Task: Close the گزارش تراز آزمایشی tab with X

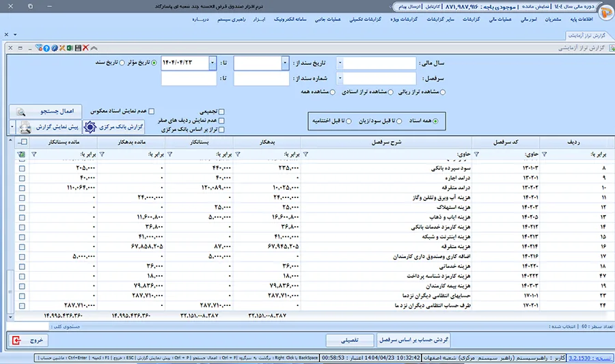Action: [6, 34]
